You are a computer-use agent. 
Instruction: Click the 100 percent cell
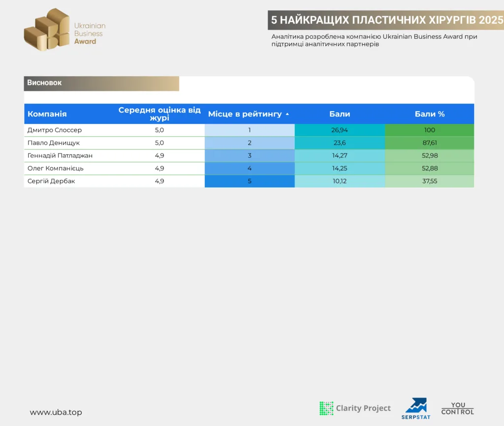429,130
